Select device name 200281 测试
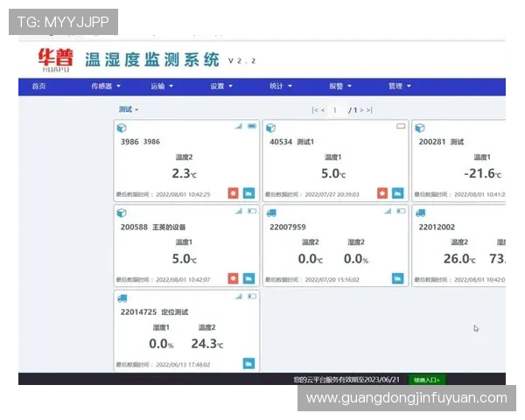Viewport: 525px width, 420px height. click(x=441, y=142)
